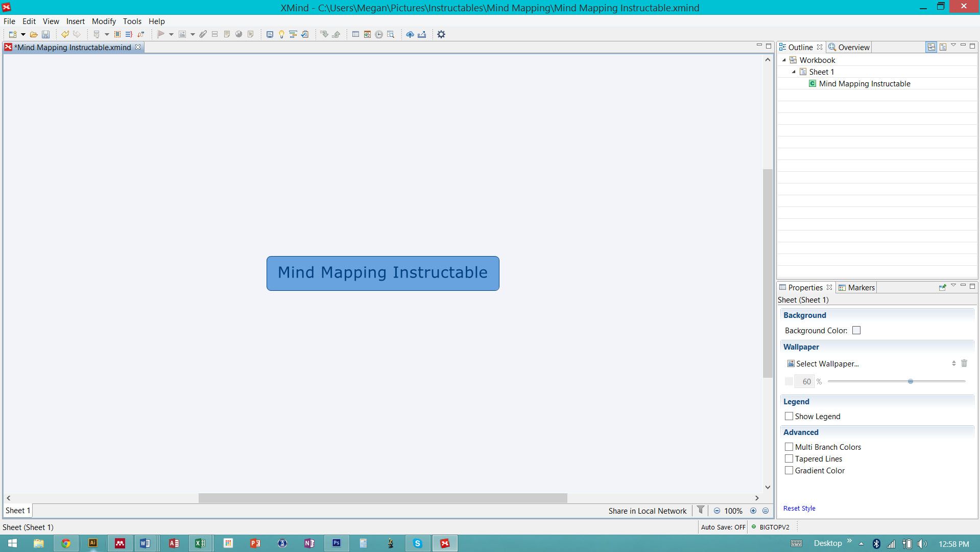Collapse the Workbook tree node
The height and width of the screenshot is (552, 980).
coord(785,60)
